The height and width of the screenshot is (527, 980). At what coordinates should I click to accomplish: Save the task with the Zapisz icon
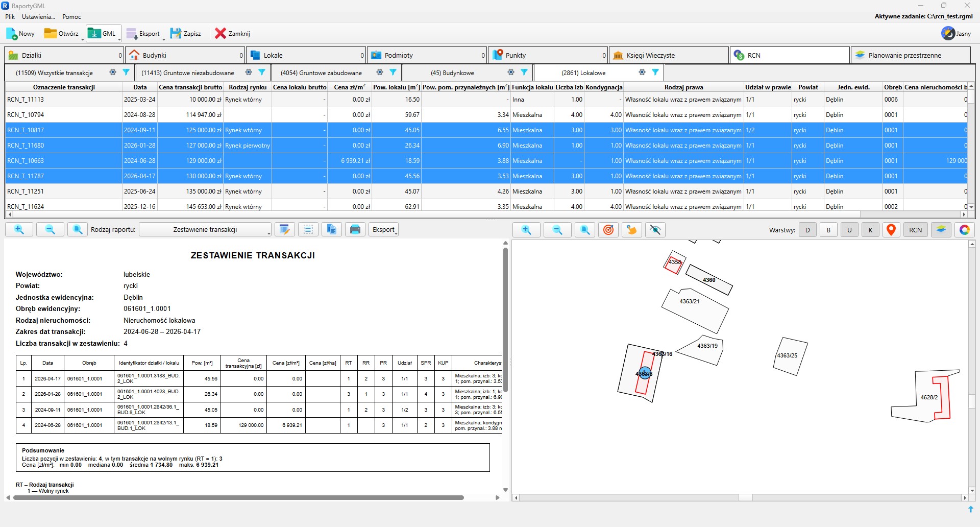(x=185, y=34)
